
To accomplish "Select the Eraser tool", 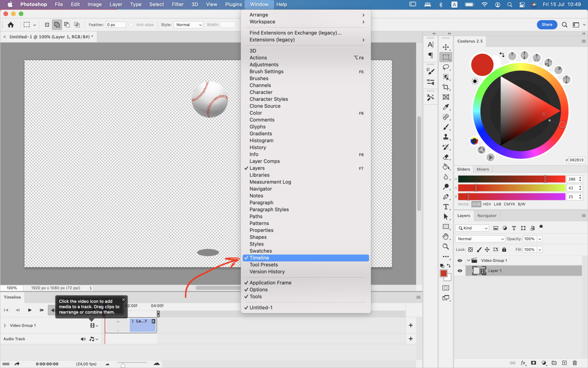I will coord(446,157).
